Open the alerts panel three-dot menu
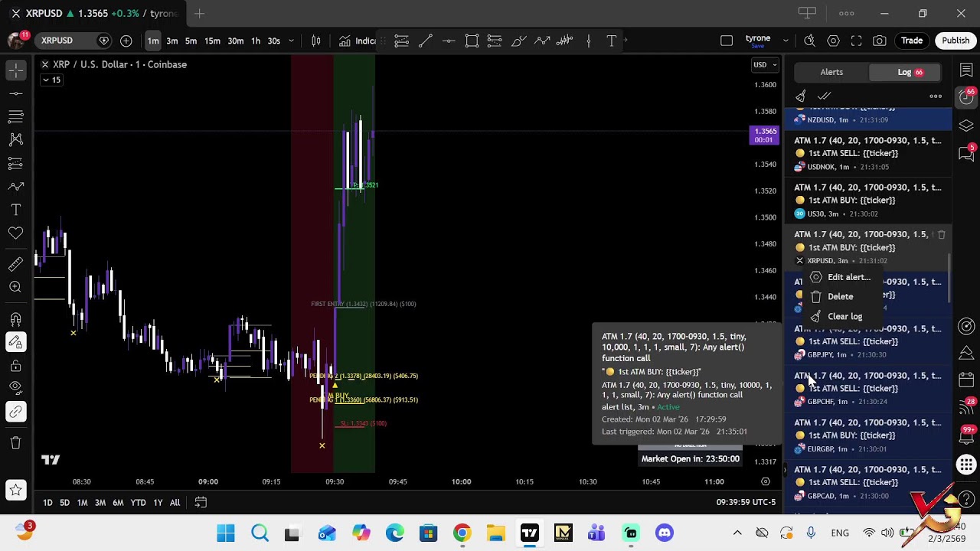The image size is (980, 551). point(936,96)
